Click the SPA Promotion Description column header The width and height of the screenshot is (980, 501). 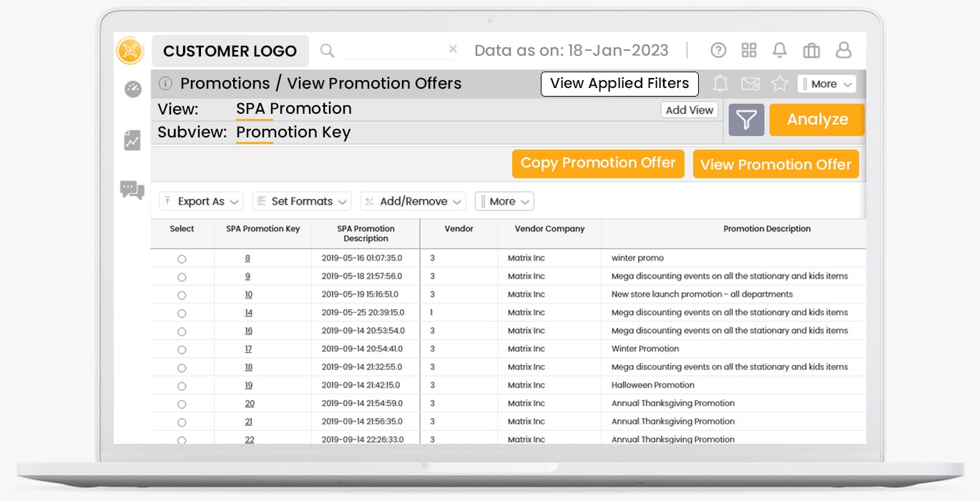(366, 233)
